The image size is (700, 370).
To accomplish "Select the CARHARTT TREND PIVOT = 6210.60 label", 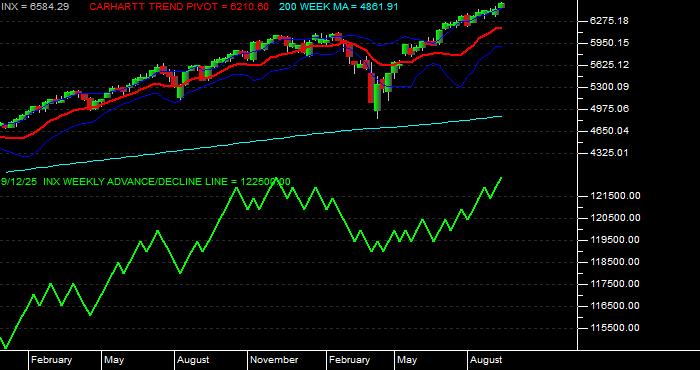I will (x=179, y=7).
